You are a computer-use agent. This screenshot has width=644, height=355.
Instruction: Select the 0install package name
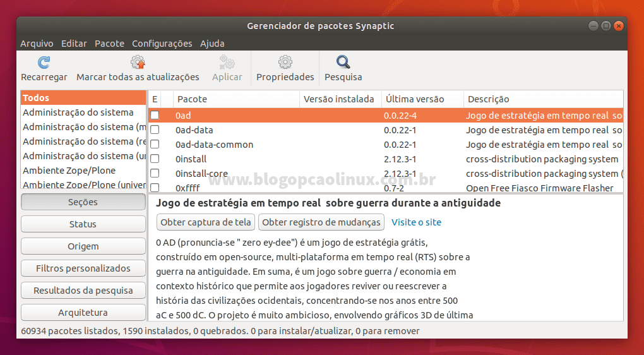point(191,159)
